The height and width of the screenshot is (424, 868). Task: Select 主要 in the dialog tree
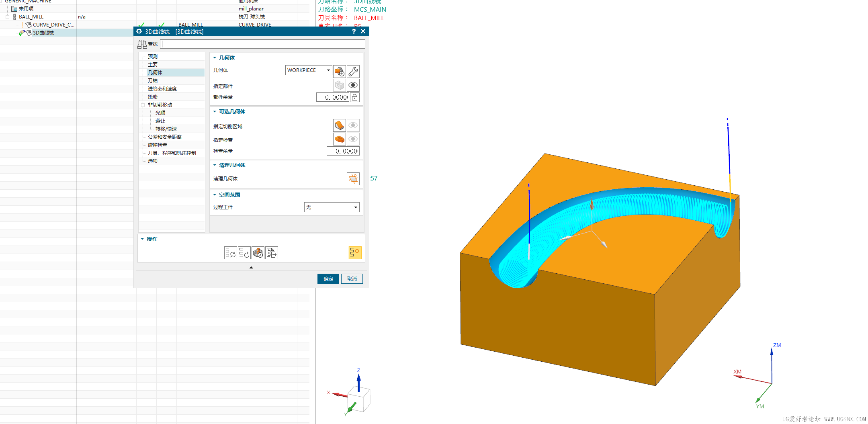pos(153,65)
